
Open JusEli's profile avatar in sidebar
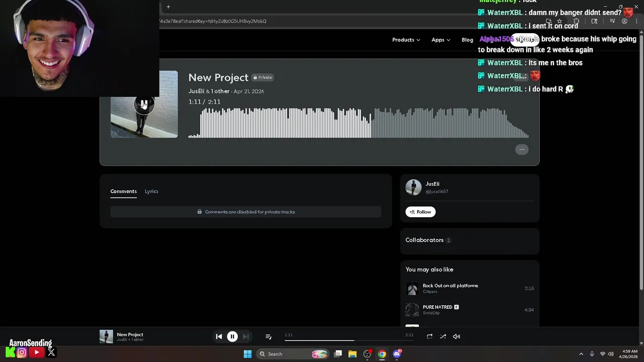pyautogui.click(x=414, y=187)
